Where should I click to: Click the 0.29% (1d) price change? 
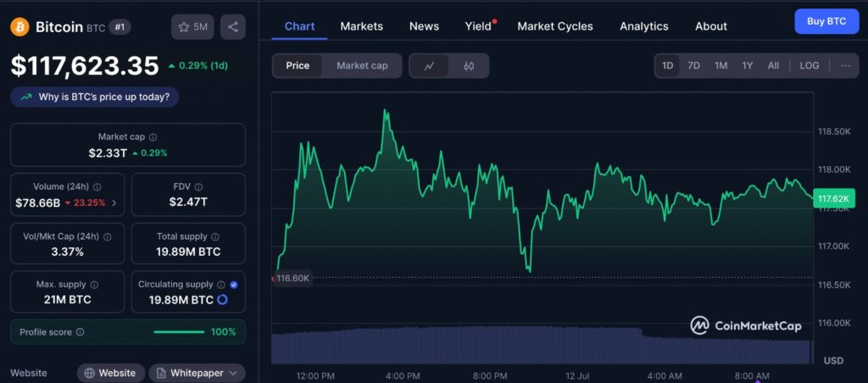point(198,66)
